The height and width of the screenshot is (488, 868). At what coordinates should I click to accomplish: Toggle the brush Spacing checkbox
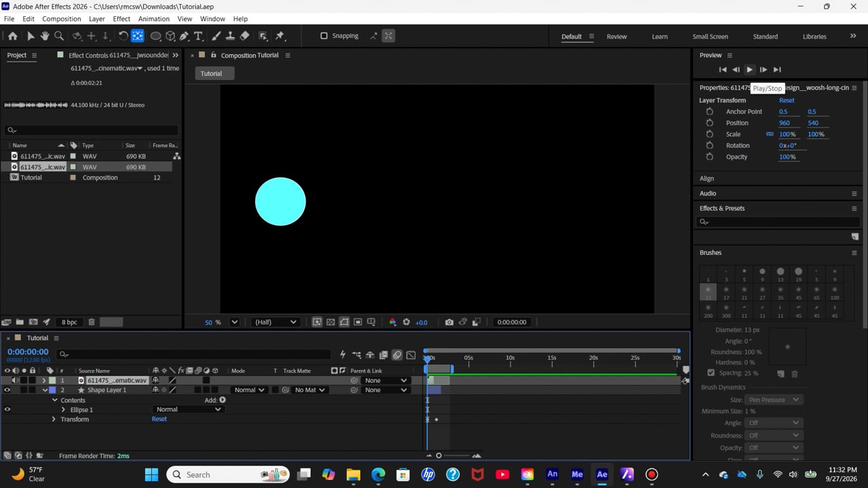[711, 373]
